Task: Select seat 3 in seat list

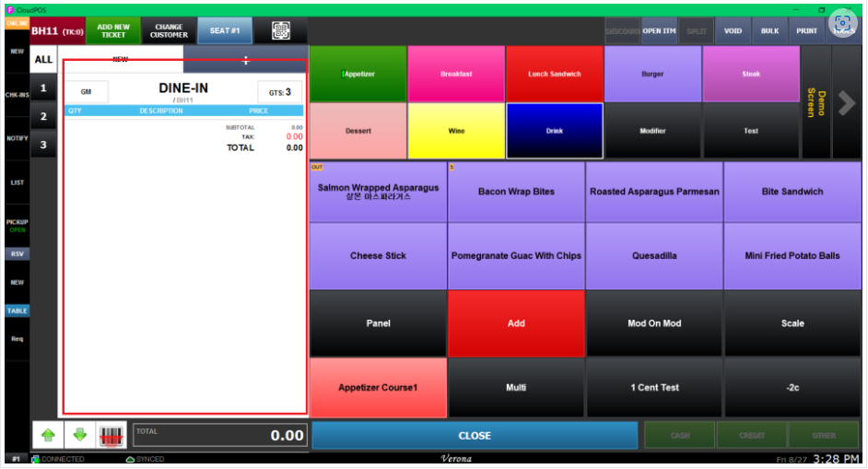Action: click(x=43, y=145)
